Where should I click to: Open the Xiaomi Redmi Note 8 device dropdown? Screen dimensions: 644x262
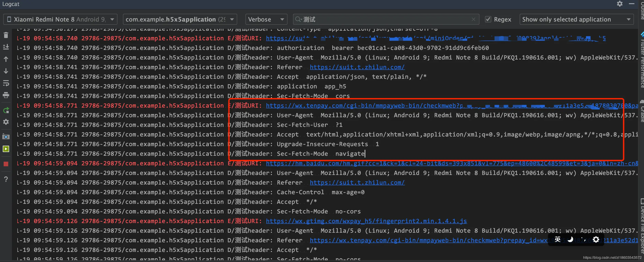60,19
